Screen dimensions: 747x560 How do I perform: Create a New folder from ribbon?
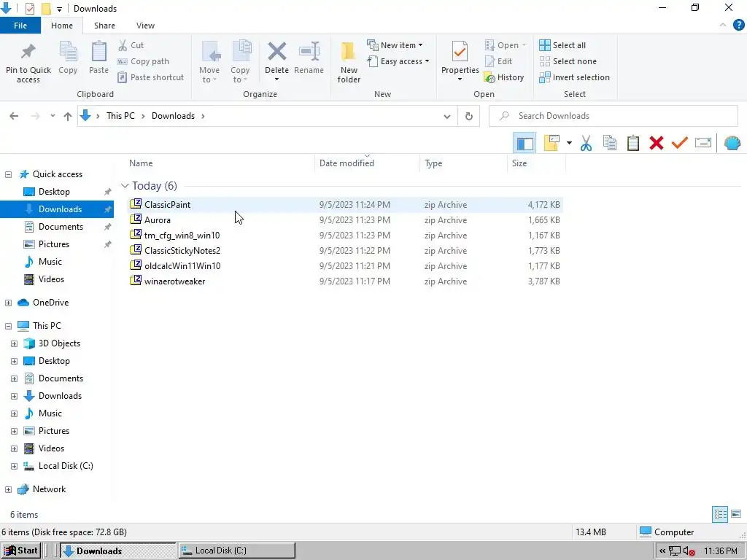pos(349,63)
